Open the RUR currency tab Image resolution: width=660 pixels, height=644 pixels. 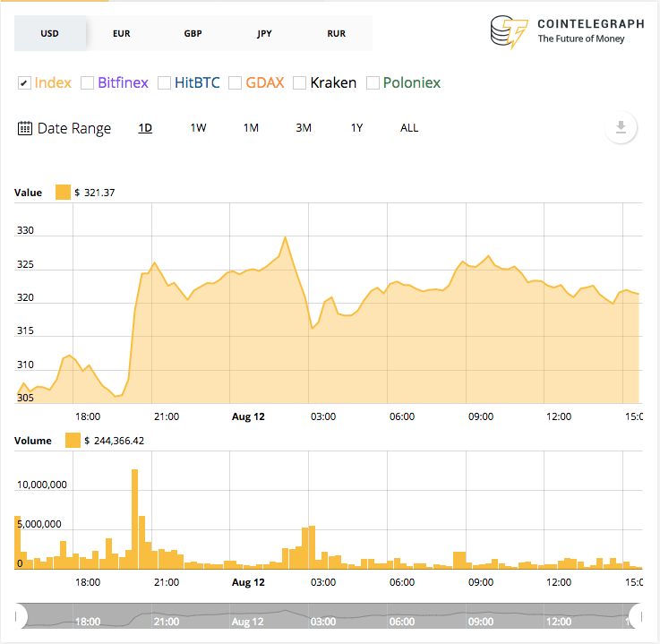click(337, 33)
